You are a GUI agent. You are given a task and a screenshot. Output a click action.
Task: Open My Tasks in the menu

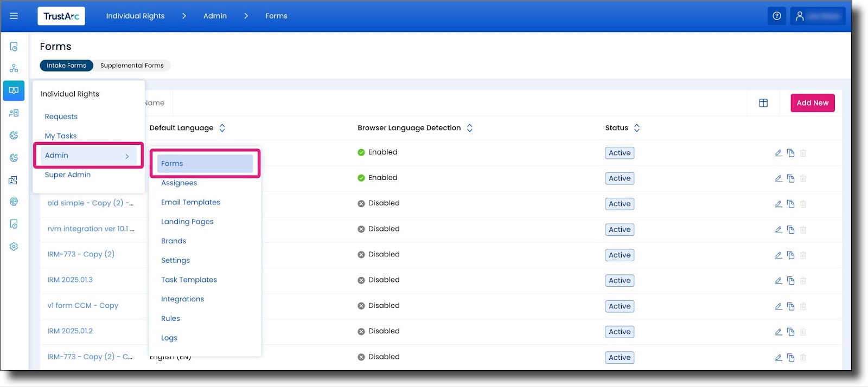point(61,136)
